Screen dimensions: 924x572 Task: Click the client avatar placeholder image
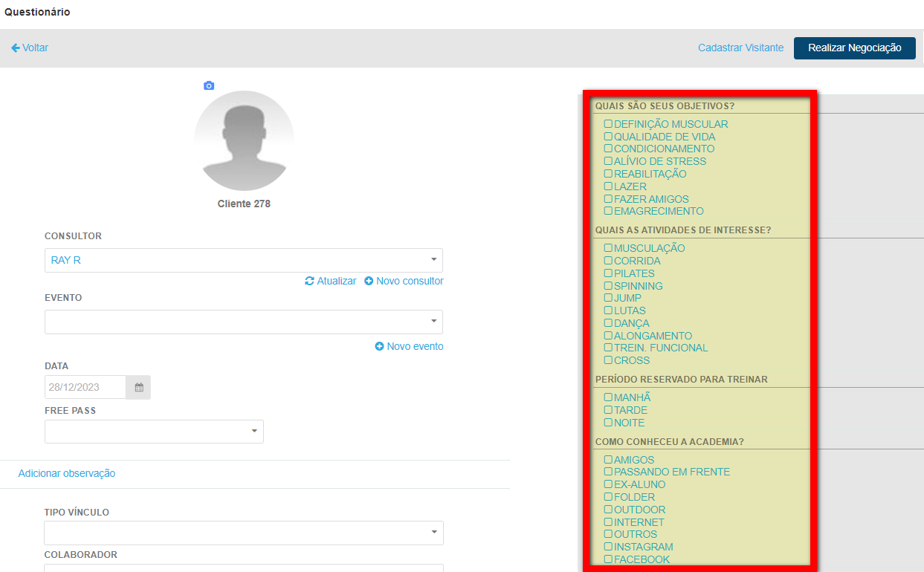(x=244, y=140)
